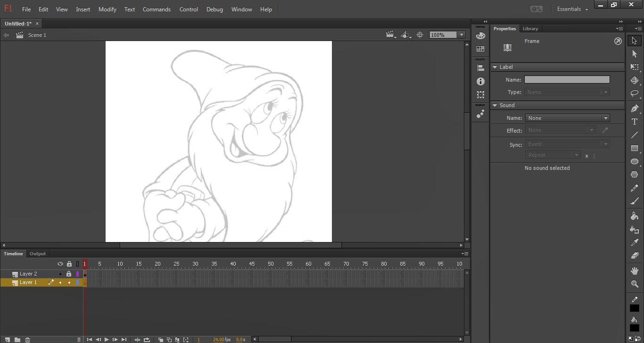
Task: Toggle lock for all layers header
Action: pyautogui.click(x=69, y=264)
